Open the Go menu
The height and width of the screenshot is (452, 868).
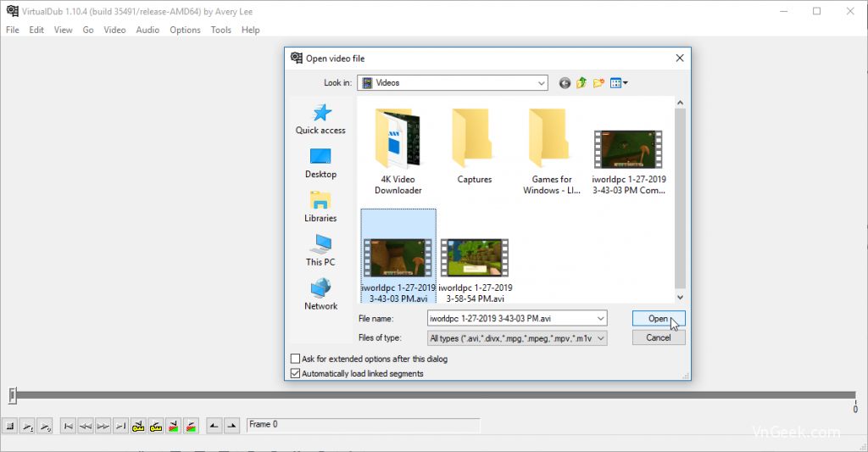[x=88, y=30]
